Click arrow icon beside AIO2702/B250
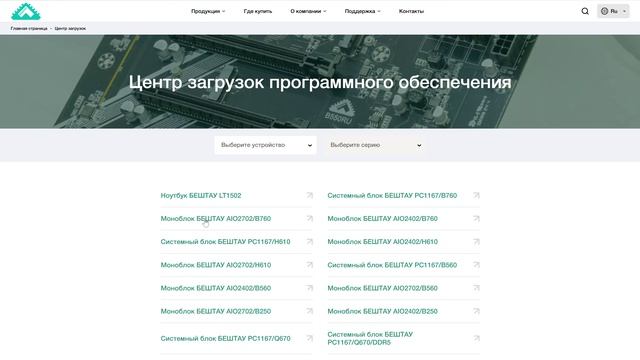Image resolution: width=640 pixels, height=360 pixels. tap(309, 311)
